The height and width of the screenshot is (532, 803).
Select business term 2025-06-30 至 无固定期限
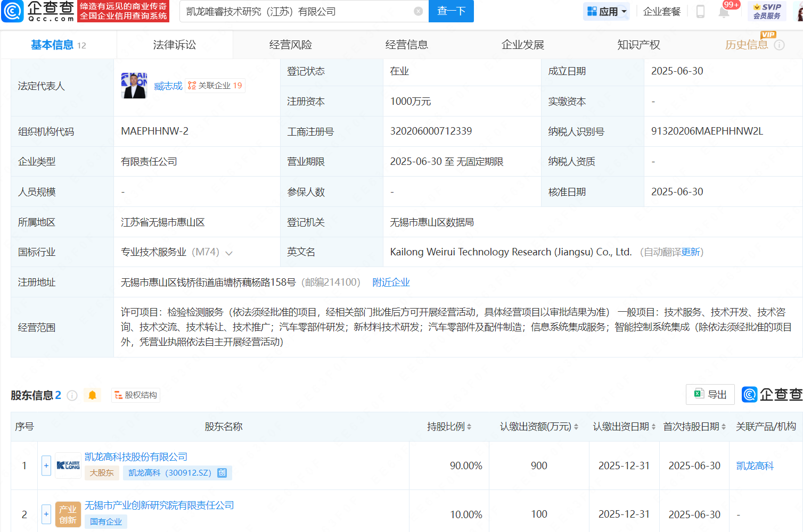click(x=447, y=162)
